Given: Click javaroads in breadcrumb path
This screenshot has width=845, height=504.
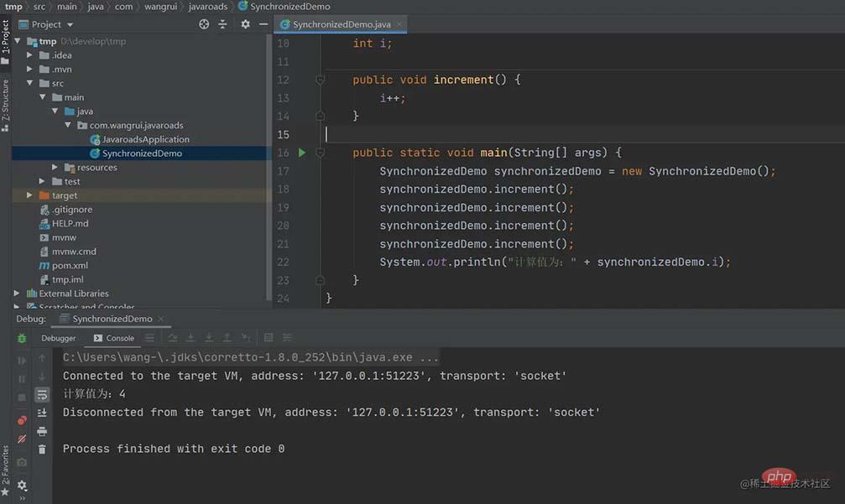Looking at the screenshot, I should click(x=208, y=7).
